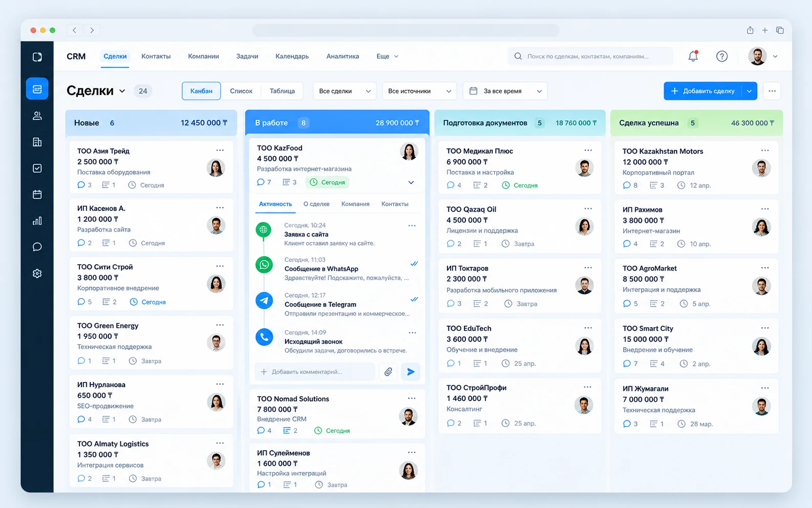812x508 pixels.
Task: Open Companies from the sidebar building icon
Action: coord(37,142)
